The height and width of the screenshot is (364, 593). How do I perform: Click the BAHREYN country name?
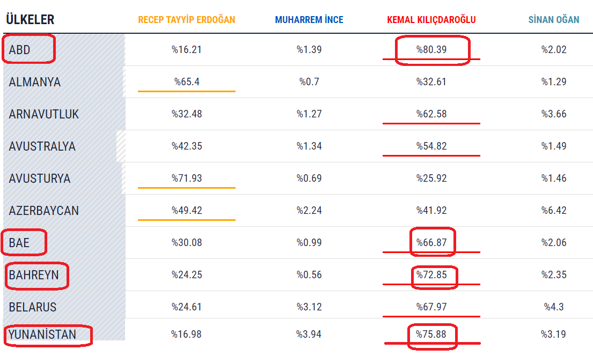pyautogui.click(x=33, y=275)
